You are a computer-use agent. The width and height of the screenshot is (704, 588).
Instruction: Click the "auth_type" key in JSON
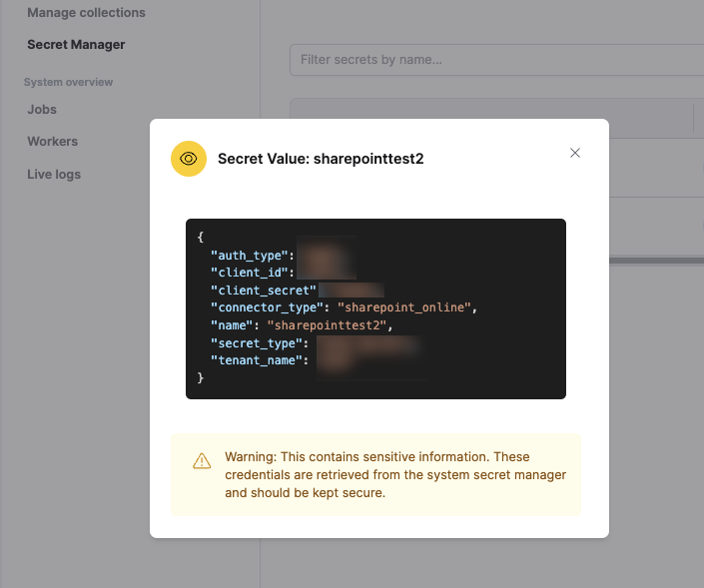click(x=249, y=256)
